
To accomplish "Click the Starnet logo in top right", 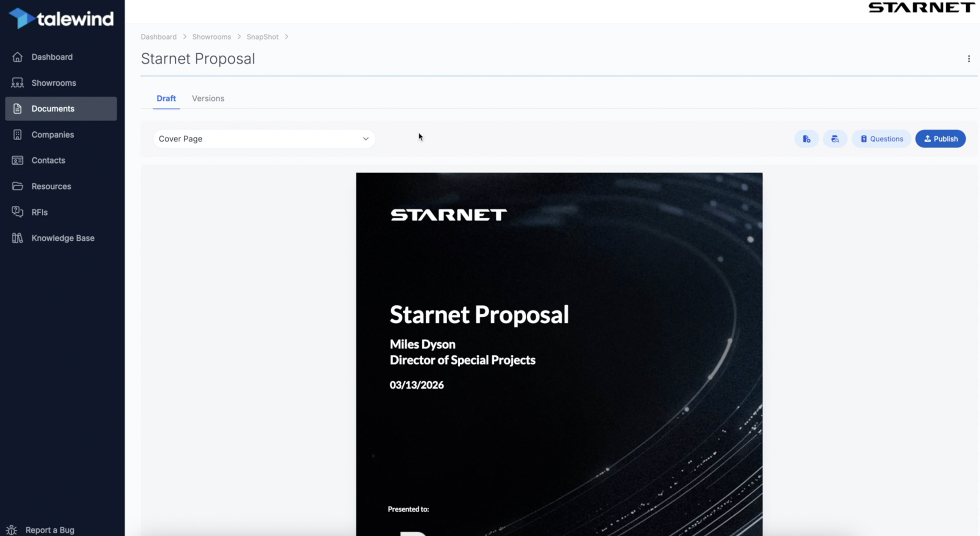I will 922,8.
